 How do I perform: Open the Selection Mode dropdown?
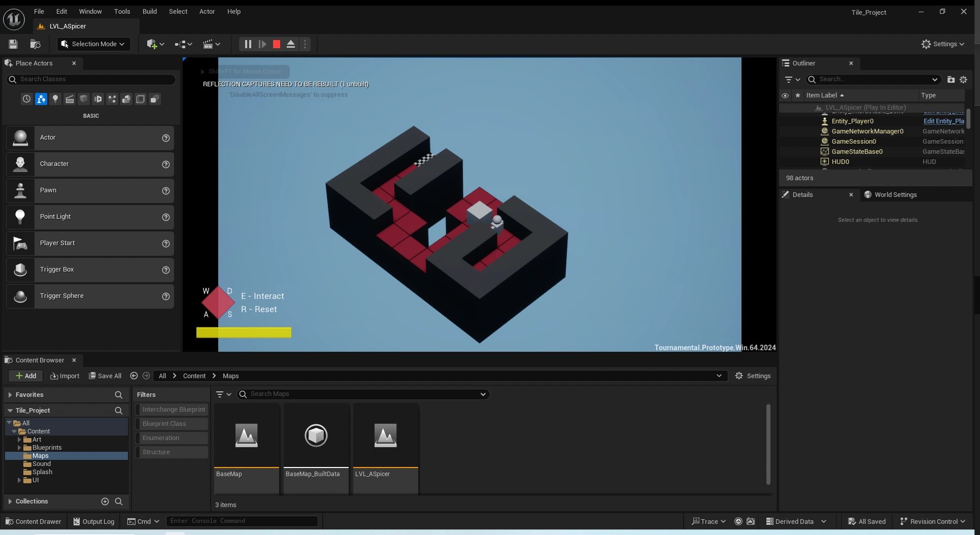[x=94, y=44]
